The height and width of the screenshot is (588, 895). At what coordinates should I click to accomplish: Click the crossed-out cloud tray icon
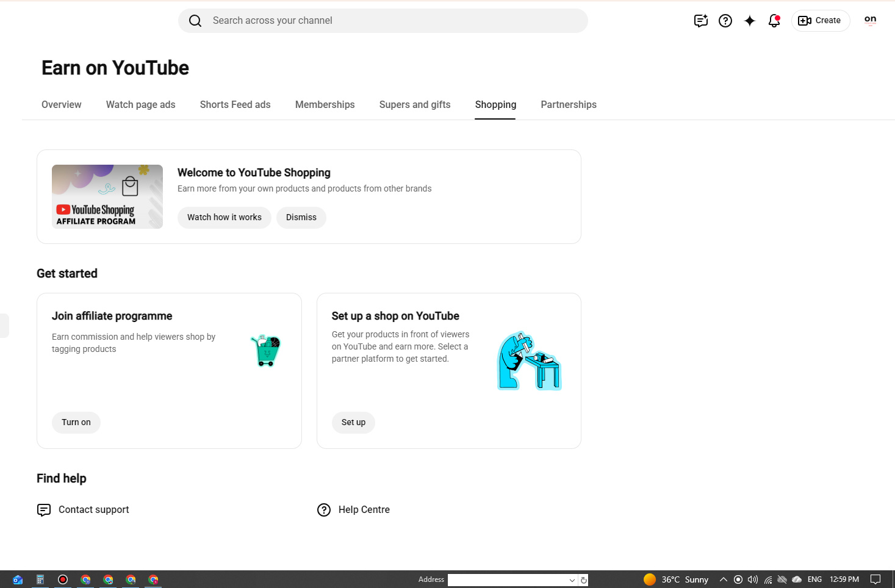pos(782,579)
